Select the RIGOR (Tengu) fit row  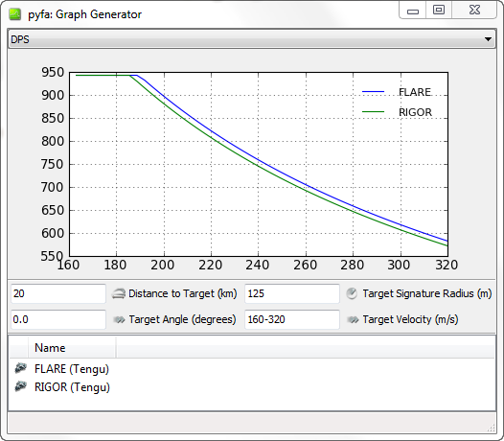(252, 387)
